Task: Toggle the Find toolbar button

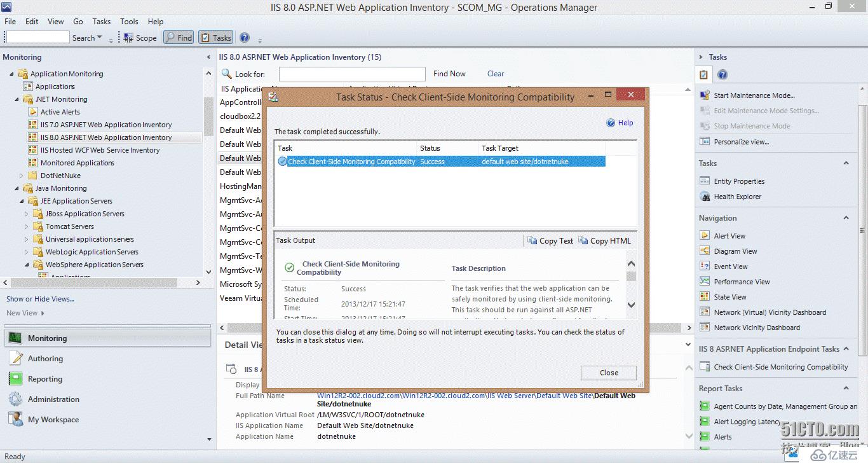Action: (179, 38)
